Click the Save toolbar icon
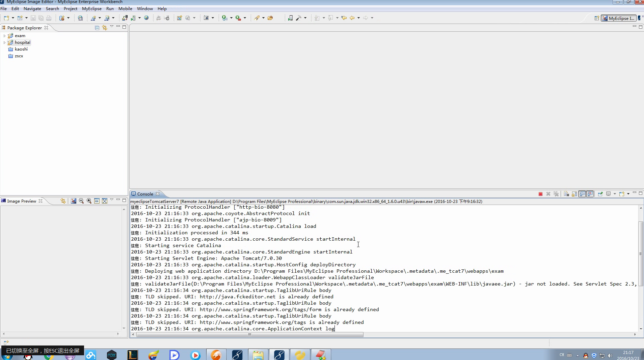Image resolution: width=644 pixels, height=360 pixels. (x=33, y=18)
